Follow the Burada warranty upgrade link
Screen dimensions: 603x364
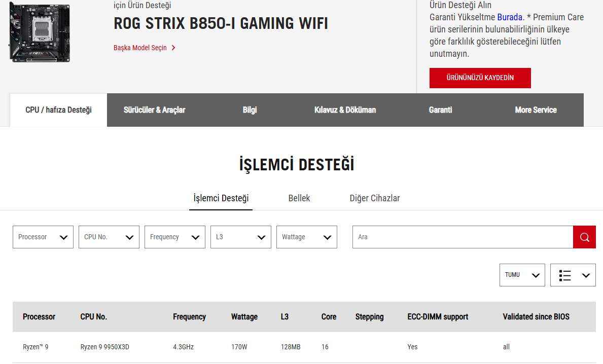510,17
